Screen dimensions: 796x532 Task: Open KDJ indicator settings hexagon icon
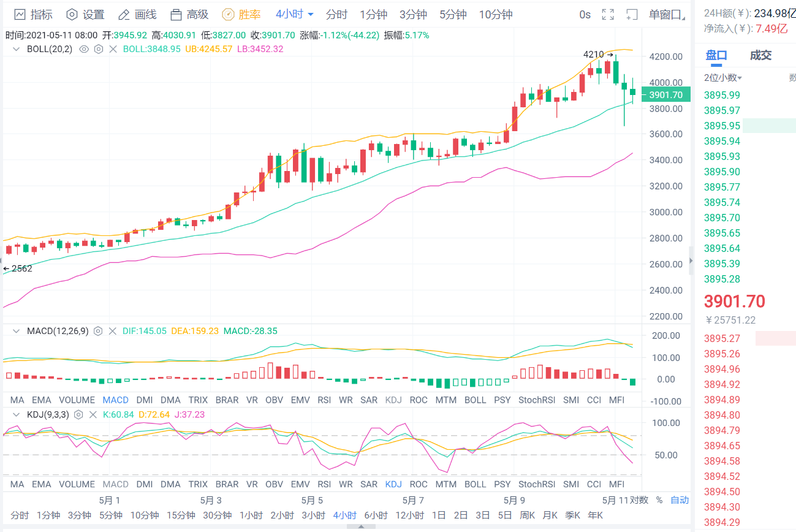click(78, 414)
